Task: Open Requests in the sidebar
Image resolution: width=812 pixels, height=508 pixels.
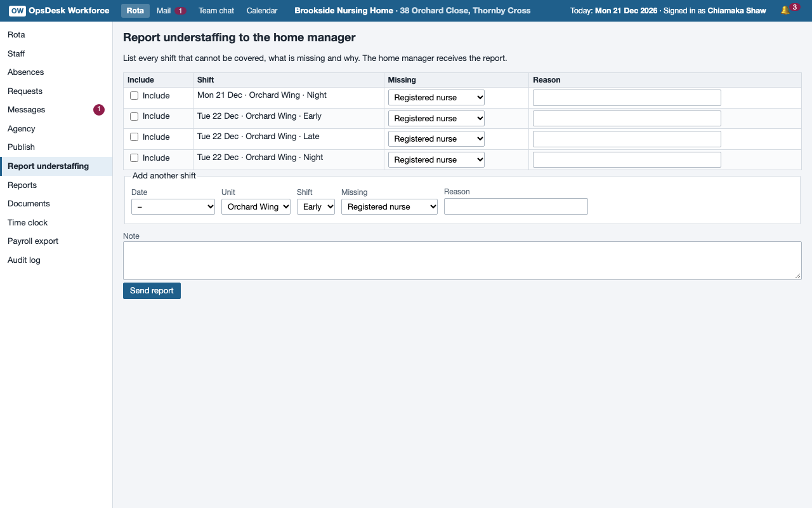Action: pos(56,91)
